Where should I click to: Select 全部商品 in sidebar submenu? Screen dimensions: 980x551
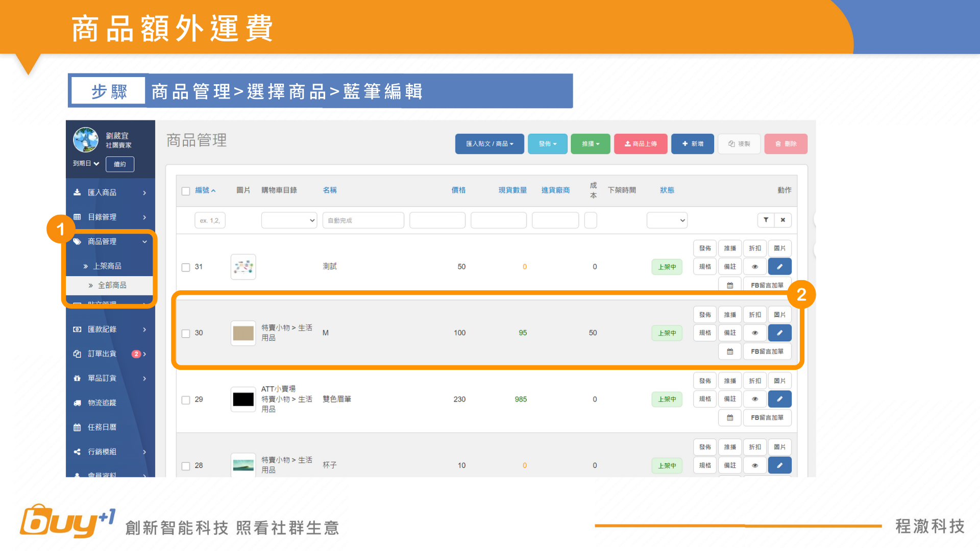point(112,285)
